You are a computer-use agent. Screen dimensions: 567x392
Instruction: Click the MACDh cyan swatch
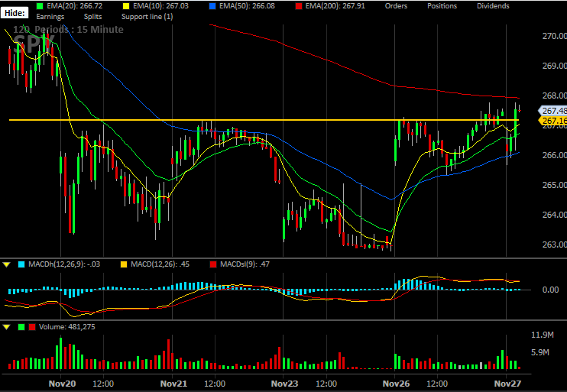tap(21, 264)
